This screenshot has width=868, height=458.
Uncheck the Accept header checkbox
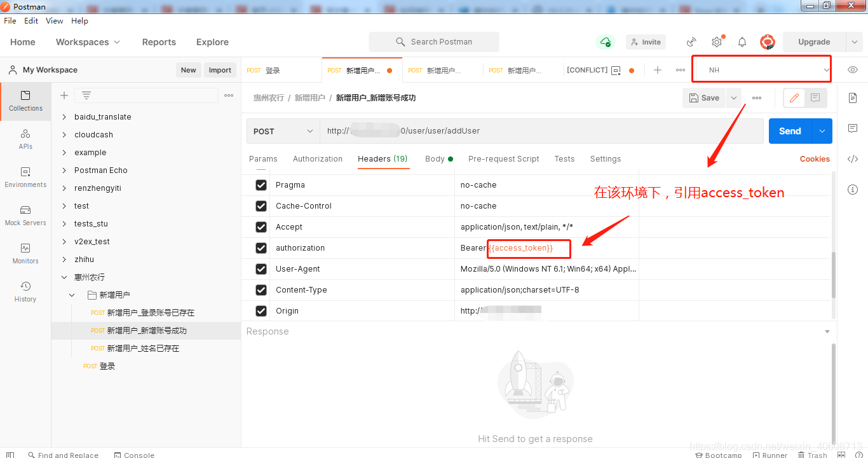(x=261, y=227)
